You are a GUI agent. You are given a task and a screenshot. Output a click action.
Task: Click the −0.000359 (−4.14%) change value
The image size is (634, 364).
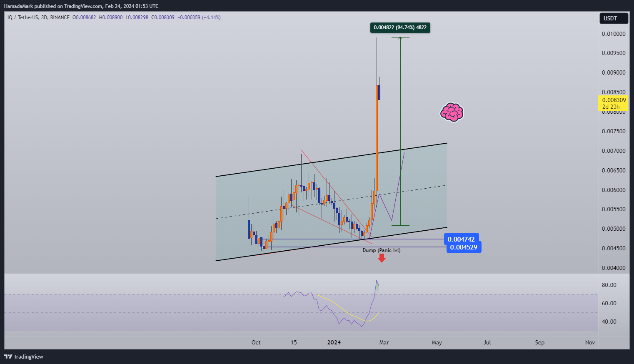click(x=199, y=17)
